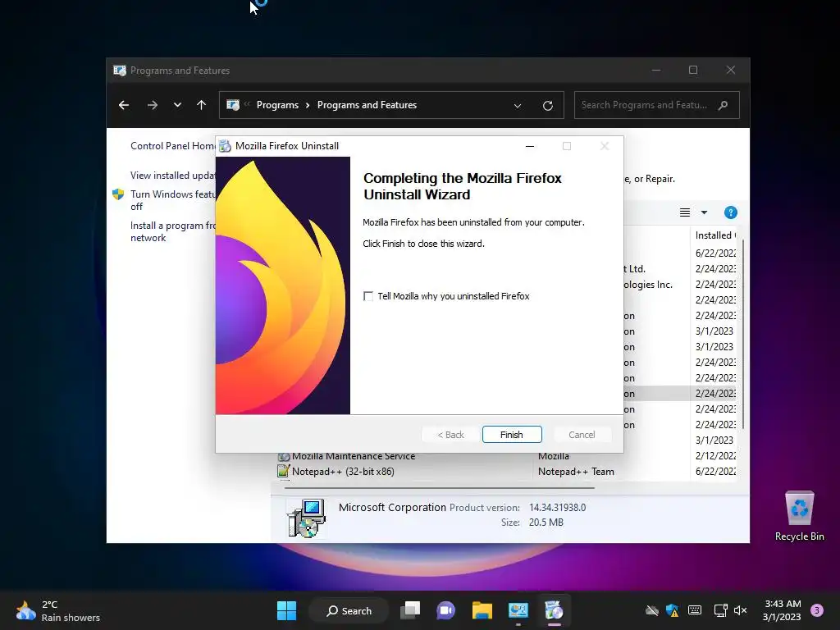Viewport: 840px width, 630px height.
Task: Open Windows Security tray icon
Action: point(673,610)
